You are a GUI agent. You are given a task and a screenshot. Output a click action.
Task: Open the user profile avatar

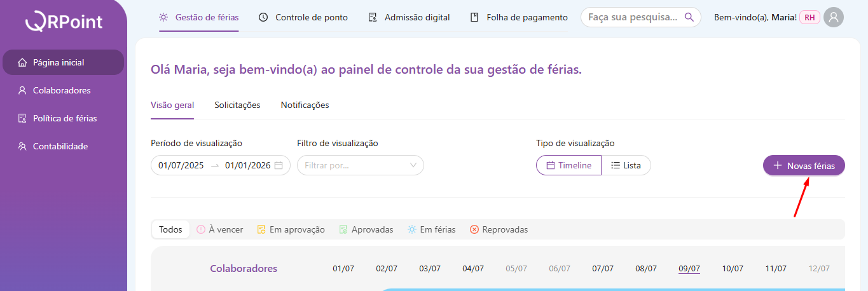(x=833, y=17)
